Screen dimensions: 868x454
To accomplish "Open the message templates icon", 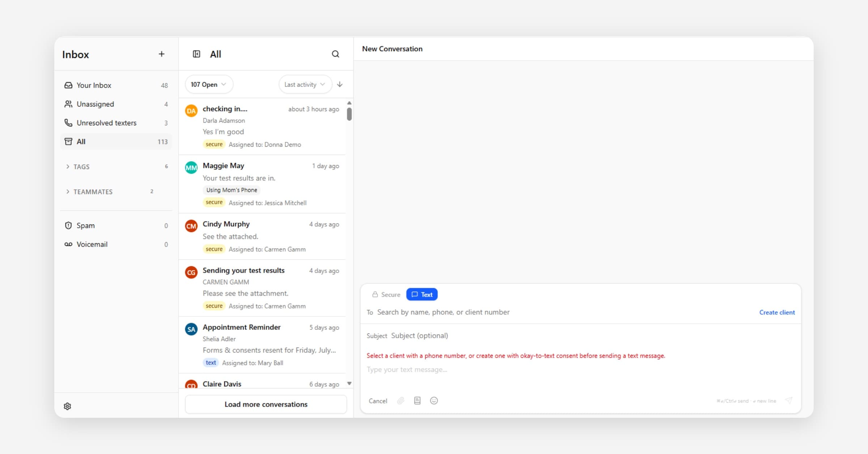I will [417, 400].
